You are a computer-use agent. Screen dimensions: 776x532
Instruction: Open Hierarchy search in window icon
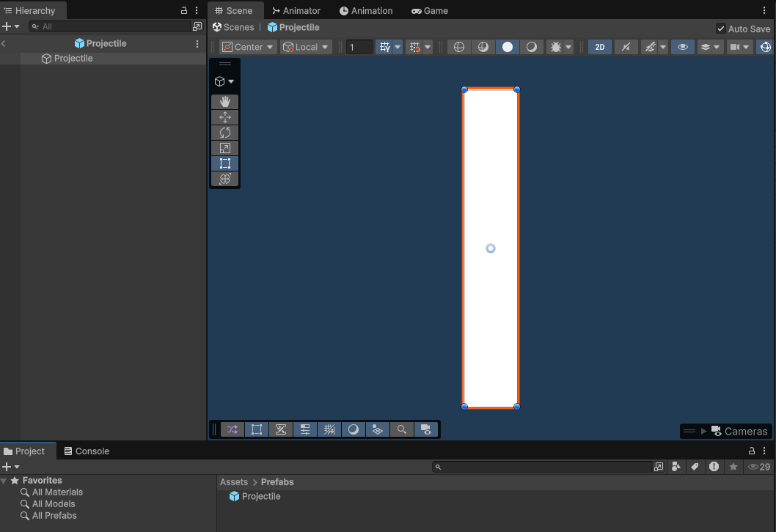(x=197, y=26)
